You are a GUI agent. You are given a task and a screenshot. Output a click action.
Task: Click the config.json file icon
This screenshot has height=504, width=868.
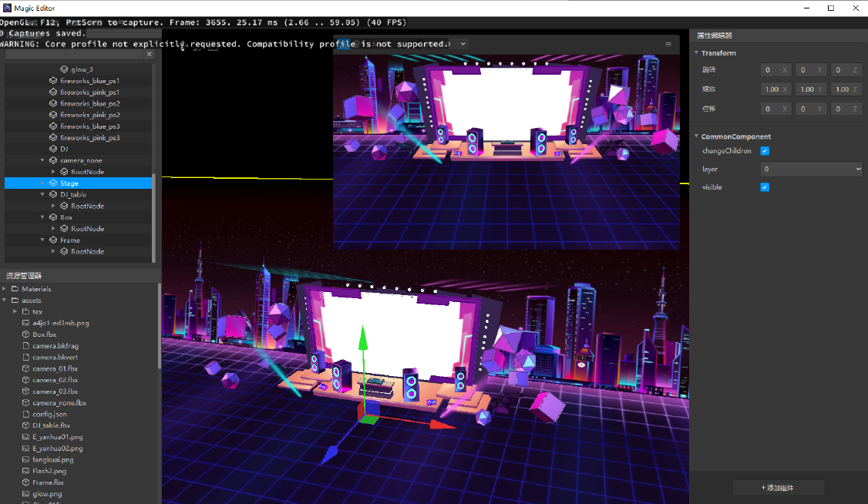coord(25,414)
